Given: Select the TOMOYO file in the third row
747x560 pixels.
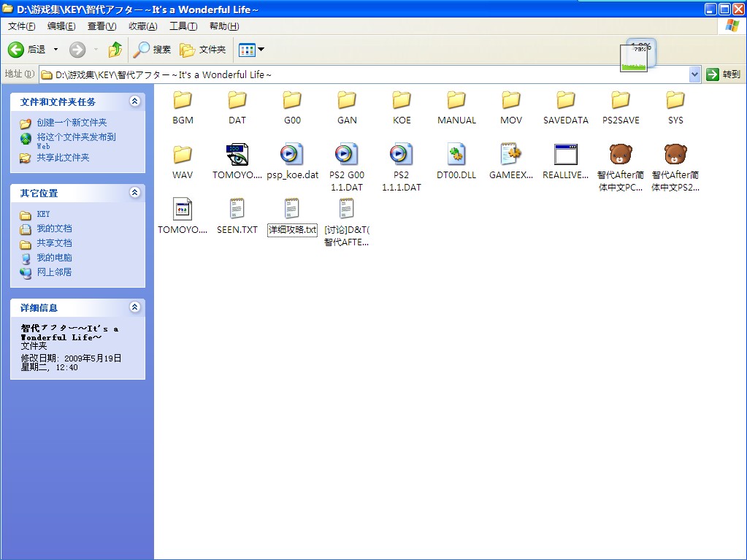Looking at the screenshot, I should (183, 217).
